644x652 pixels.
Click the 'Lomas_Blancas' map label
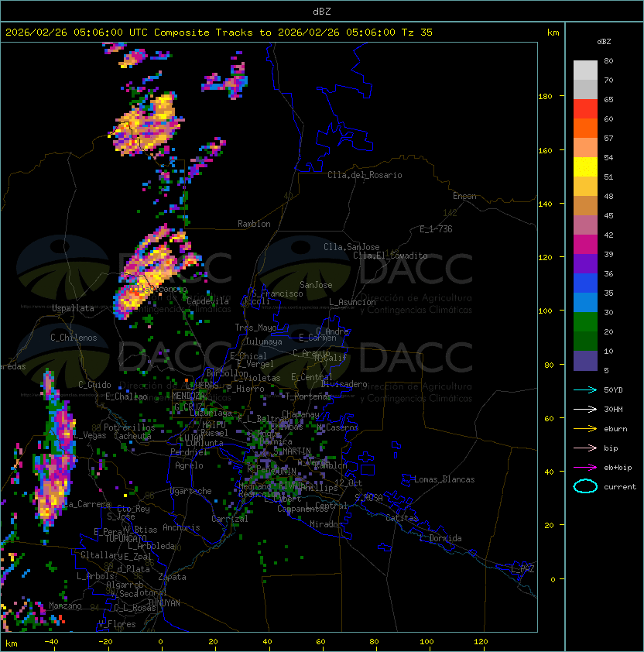pos(444,479)
